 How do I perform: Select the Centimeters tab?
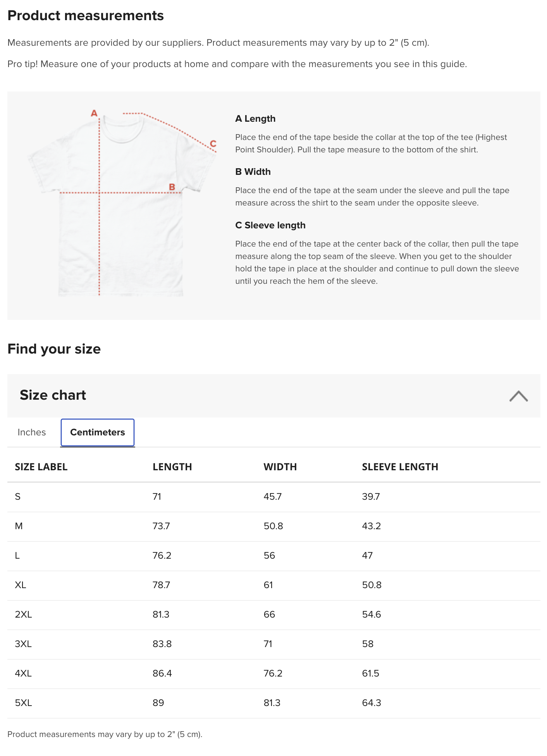coord(98,432)
